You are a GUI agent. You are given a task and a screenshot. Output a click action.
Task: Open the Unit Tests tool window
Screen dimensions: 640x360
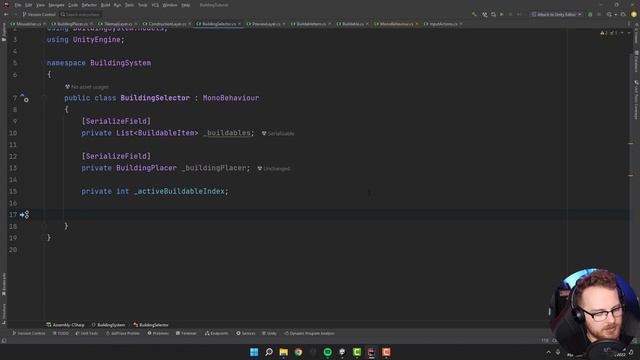point(87,333)
